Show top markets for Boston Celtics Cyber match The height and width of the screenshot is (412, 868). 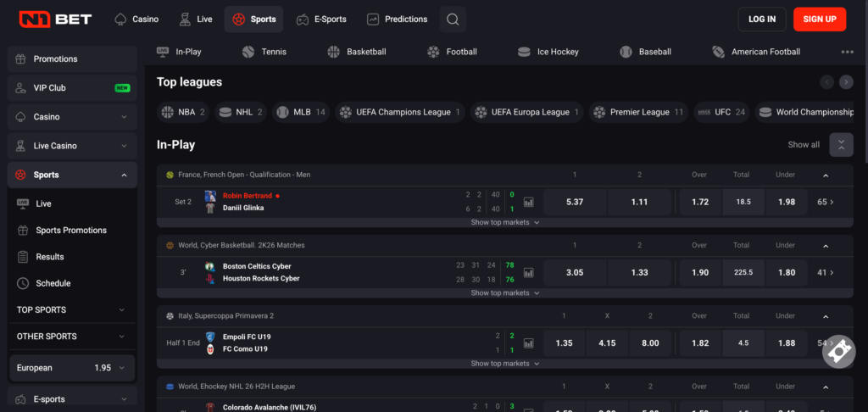click(x=505, y=293)
